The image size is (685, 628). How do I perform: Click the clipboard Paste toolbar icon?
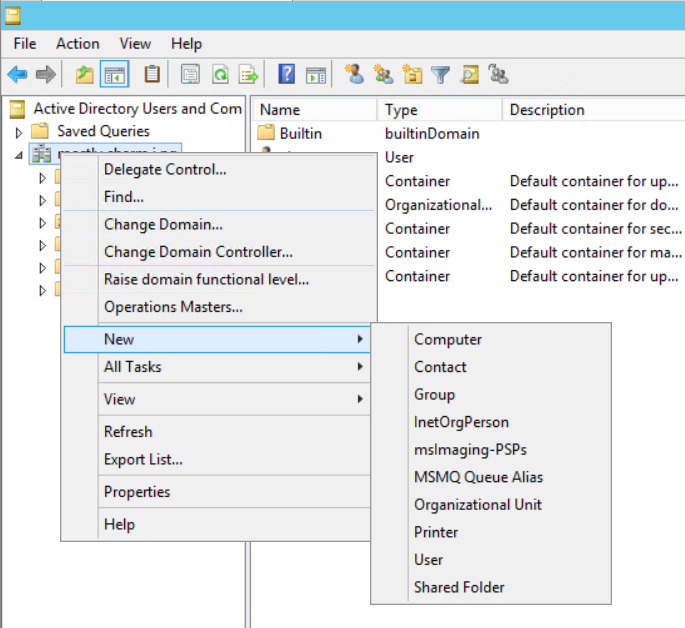[152, 74]
